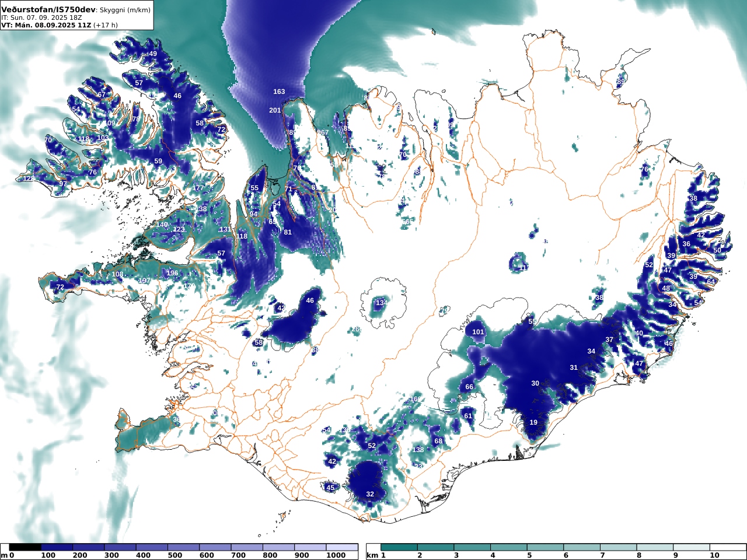This screenshot has width=747, height=560.
Task: Click the 67 value in the Westfjords
Action: click(102, 94)
